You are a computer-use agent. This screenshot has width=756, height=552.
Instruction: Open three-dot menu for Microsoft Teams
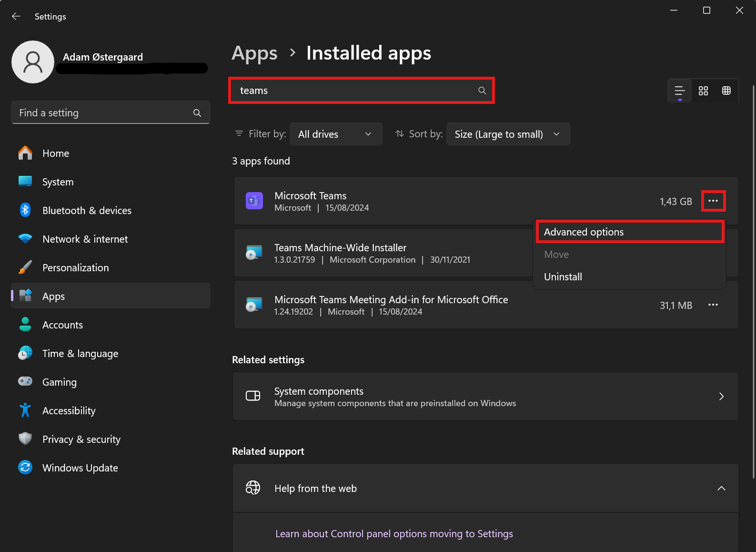coord(713,201)
